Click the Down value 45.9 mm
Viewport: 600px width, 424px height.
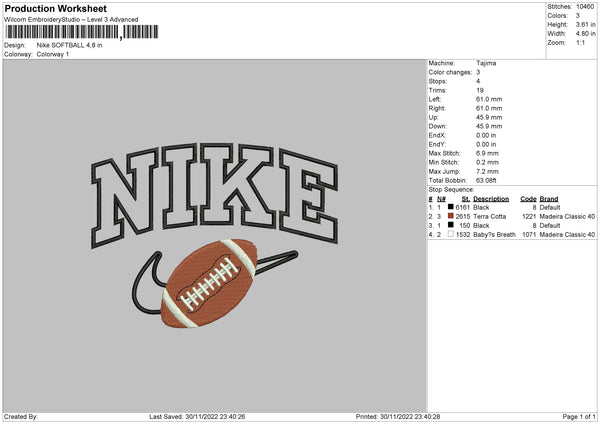click(489, 126)
